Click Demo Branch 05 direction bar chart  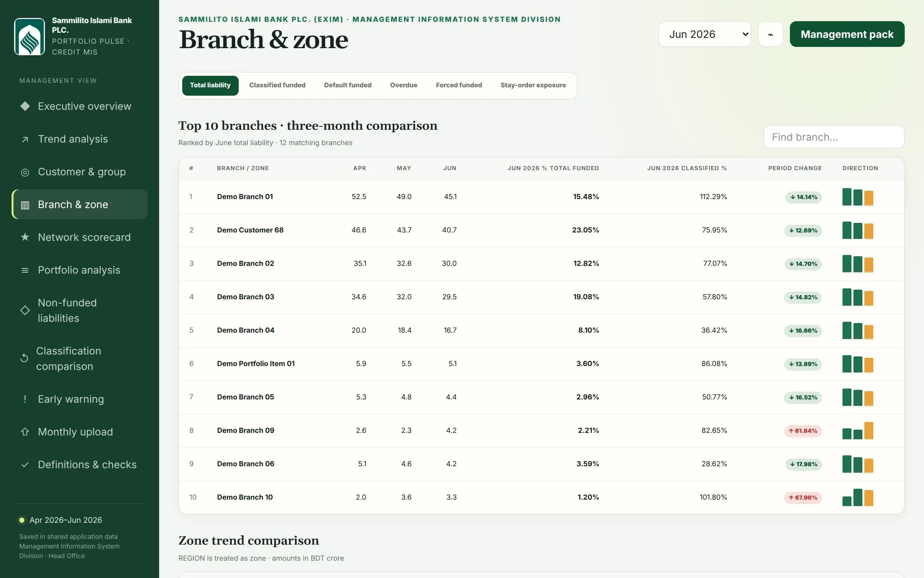pyautogui.click(x=858, y=397)
